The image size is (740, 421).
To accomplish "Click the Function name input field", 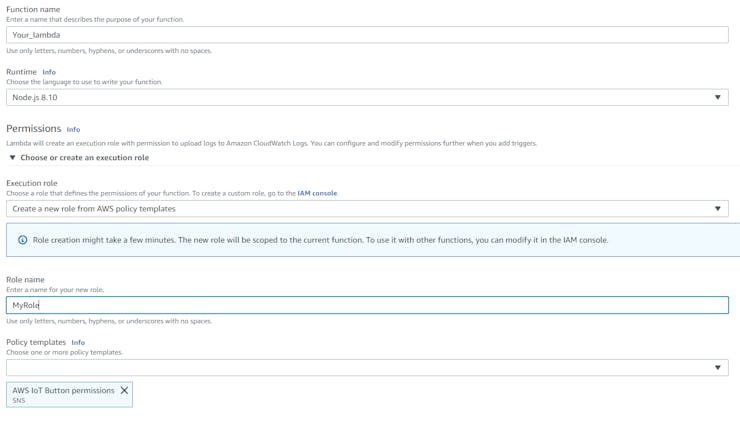I will tap(367, 35).
